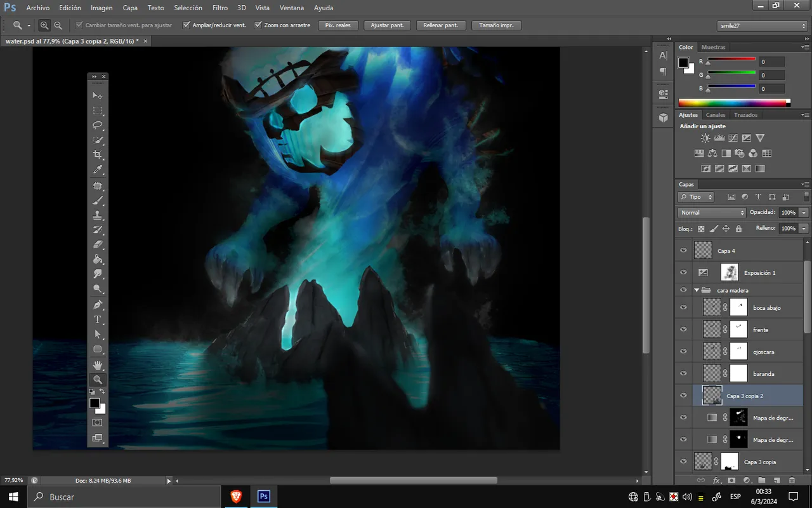Viewport: 812px width, 508px height.
Task: Select the Hand tool
Action: click(98, 364)
